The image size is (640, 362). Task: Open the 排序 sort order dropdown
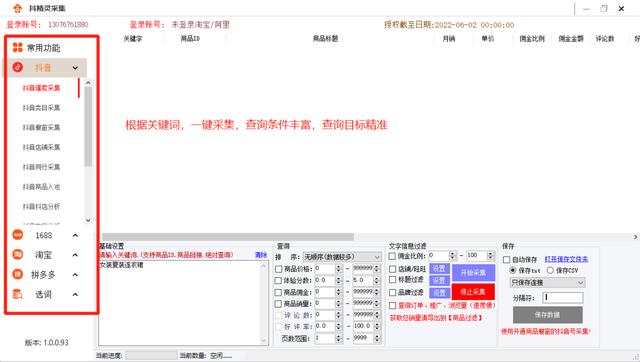[342, 257]
